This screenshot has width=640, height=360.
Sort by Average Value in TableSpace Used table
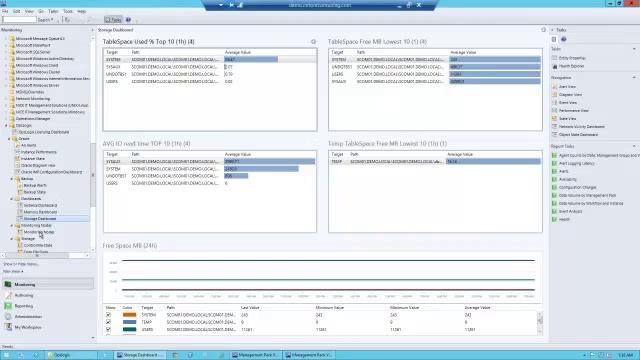click(238, 52)
